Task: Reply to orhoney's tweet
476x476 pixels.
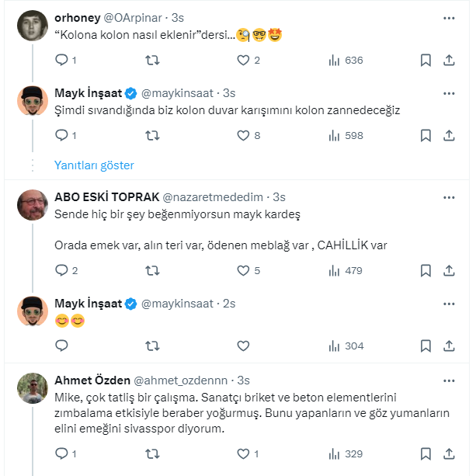Action: click(62, 60)
